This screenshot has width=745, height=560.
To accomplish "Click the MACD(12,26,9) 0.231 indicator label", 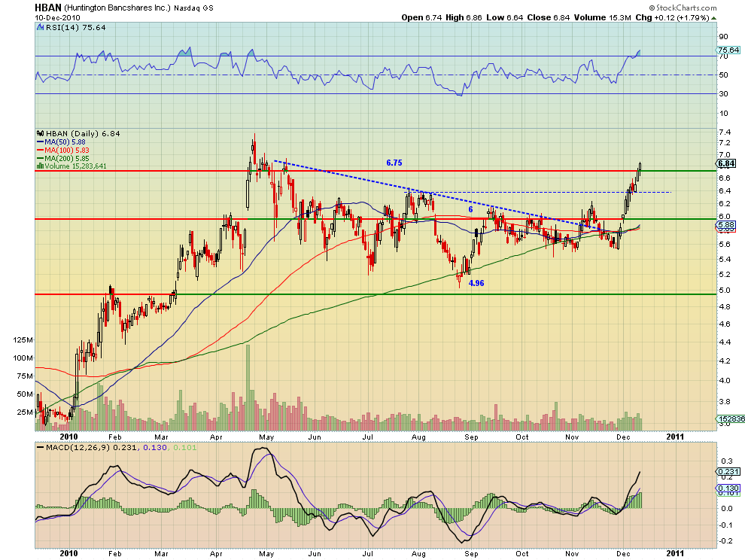I will click(90, 447).
